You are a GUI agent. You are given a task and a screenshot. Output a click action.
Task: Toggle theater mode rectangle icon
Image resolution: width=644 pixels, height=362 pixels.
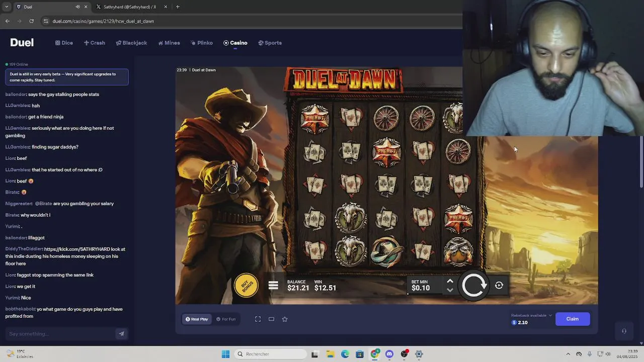(x=271, y=319)
